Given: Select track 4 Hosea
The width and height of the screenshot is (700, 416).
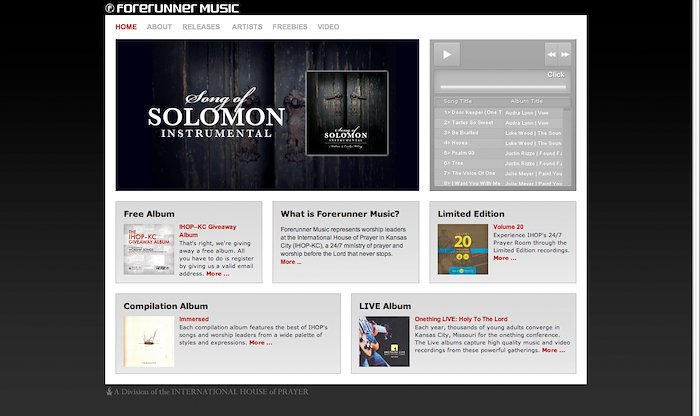Looking at the screenshot, I should click(499, 143).
